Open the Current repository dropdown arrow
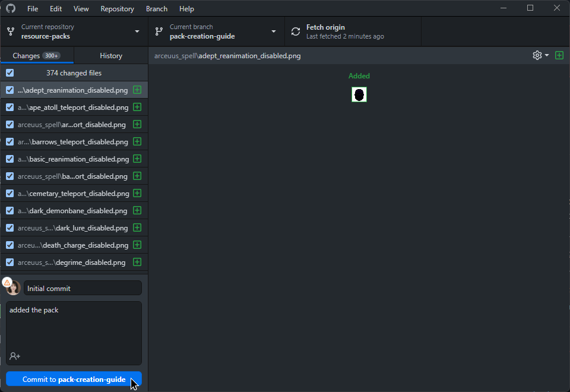 coord(137,31)
